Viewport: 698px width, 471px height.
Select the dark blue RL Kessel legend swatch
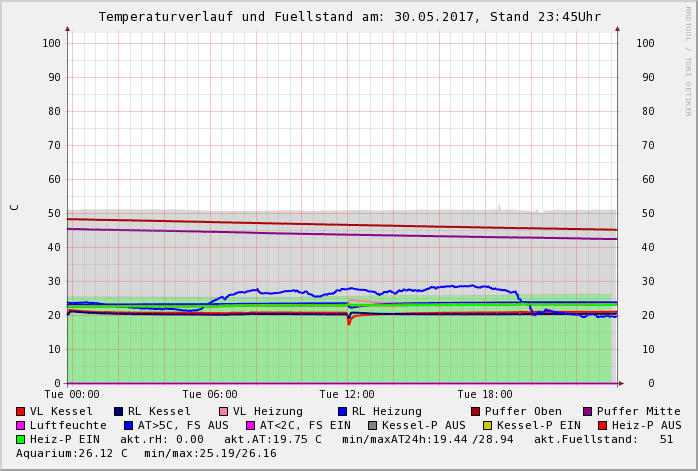point(118,411)
